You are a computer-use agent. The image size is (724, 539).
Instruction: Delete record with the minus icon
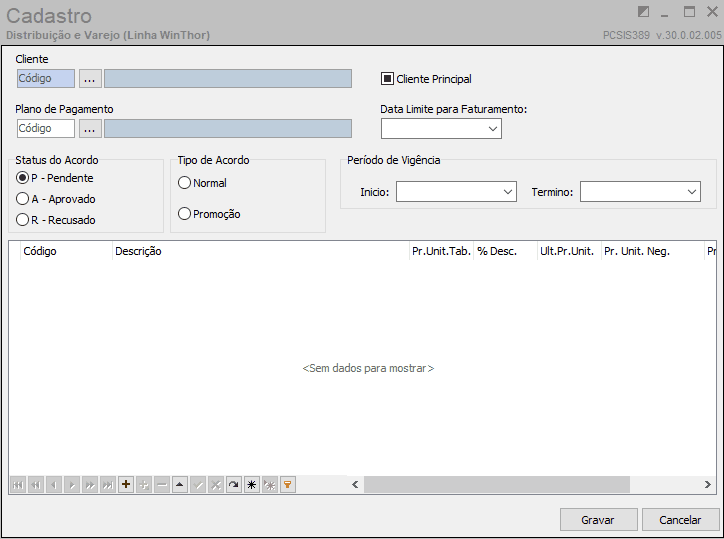pyautogui.click(x=162, y=485)
